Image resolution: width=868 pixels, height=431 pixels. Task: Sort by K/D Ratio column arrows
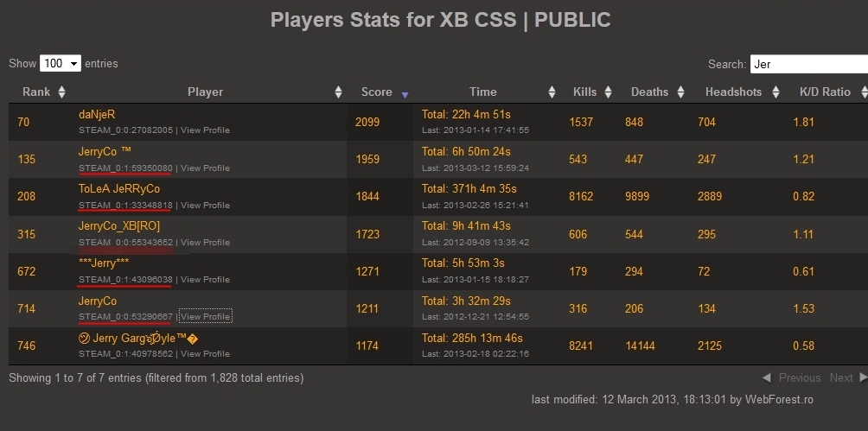click(x=864, y=92)
